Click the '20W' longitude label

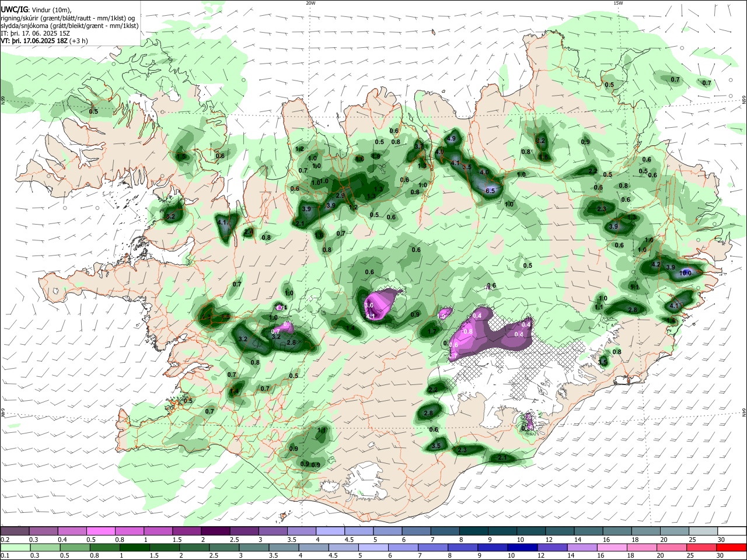tap(310, 3)
